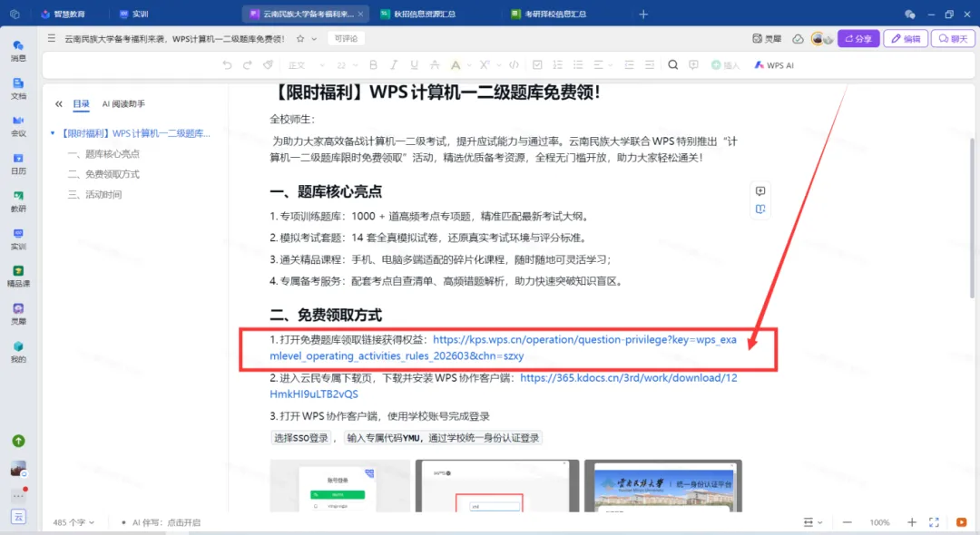
Task: Open the text alignment dropdown
Action: [603, 65]
